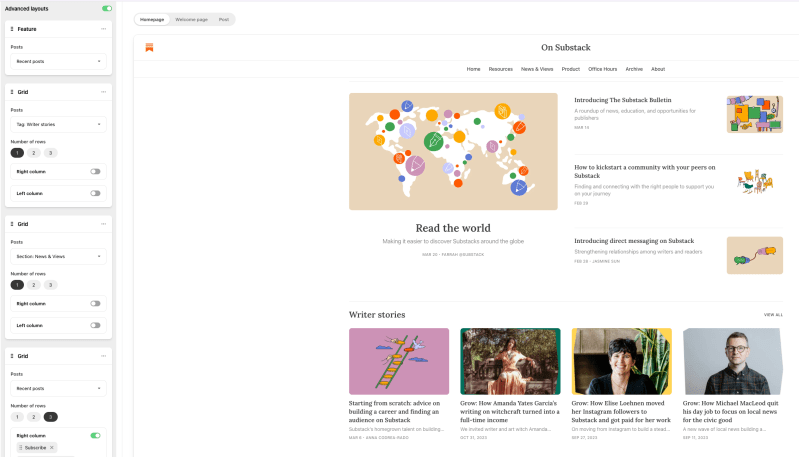Open the Feature card's three-dot menu
799x457 pixels.
pyautogui.click(x=103, y=29)
